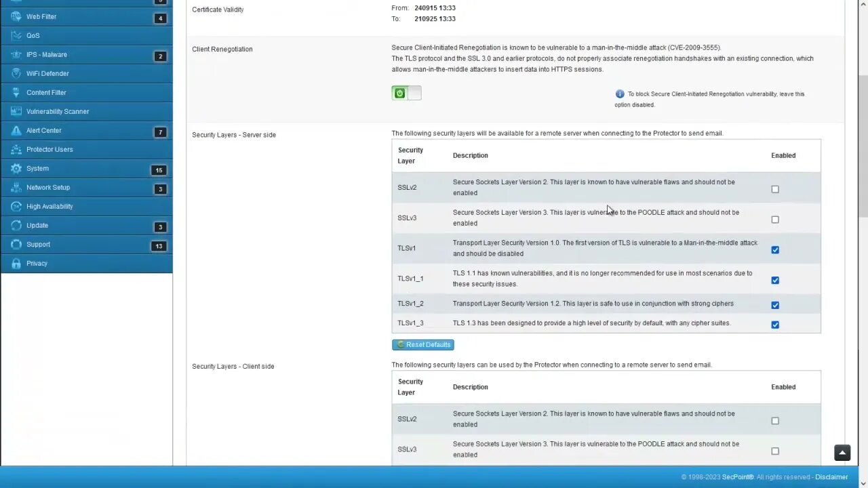Screen dimensions: 868x488
Task: Click the Certificate Validity To date value
Action: click(x=435, y=19)
